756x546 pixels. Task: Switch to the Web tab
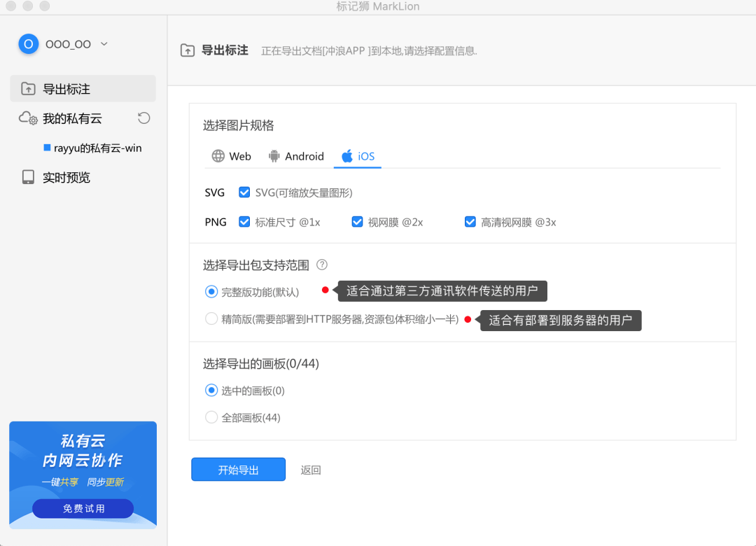pos(232,156)
